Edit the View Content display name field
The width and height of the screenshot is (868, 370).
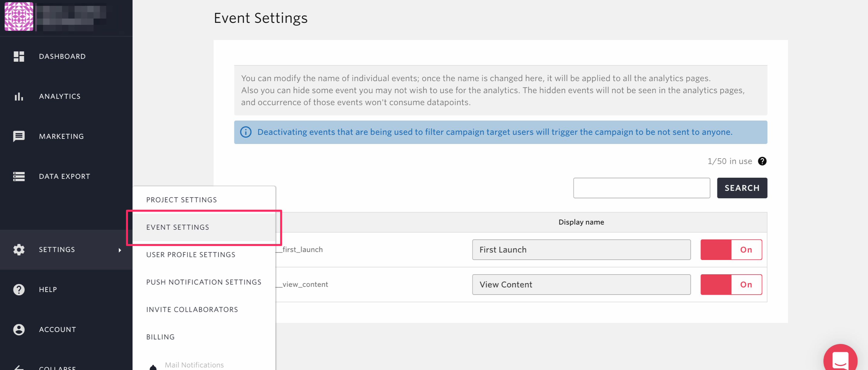click(581, 284)
